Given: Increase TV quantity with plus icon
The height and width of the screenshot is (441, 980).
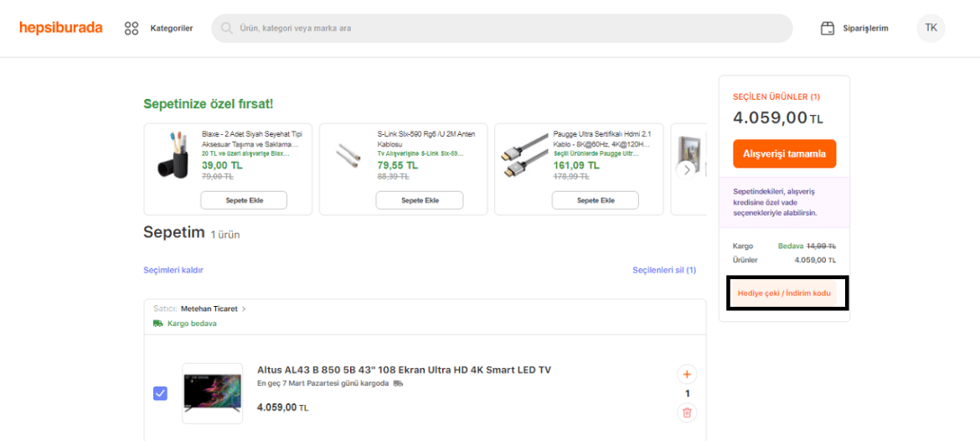Looking at the screenshot, I should 687,374.
